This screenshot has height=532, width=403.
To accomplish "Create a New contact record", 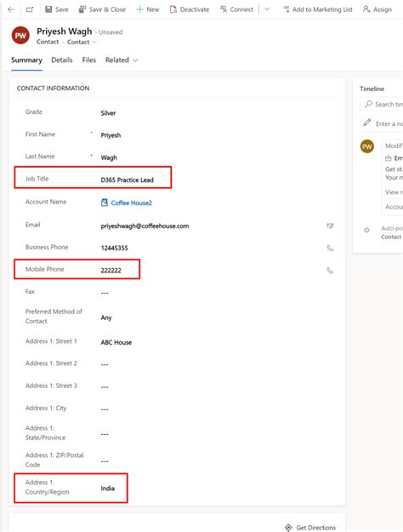I will pos(148,9).
